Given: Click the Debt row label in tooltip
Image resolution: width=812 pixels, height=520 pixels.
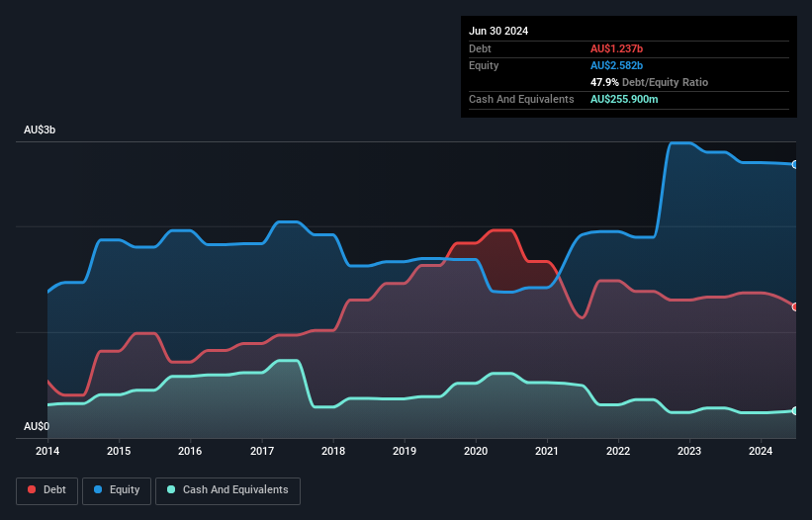Looking at the screenshot, I should coord(480,48).
